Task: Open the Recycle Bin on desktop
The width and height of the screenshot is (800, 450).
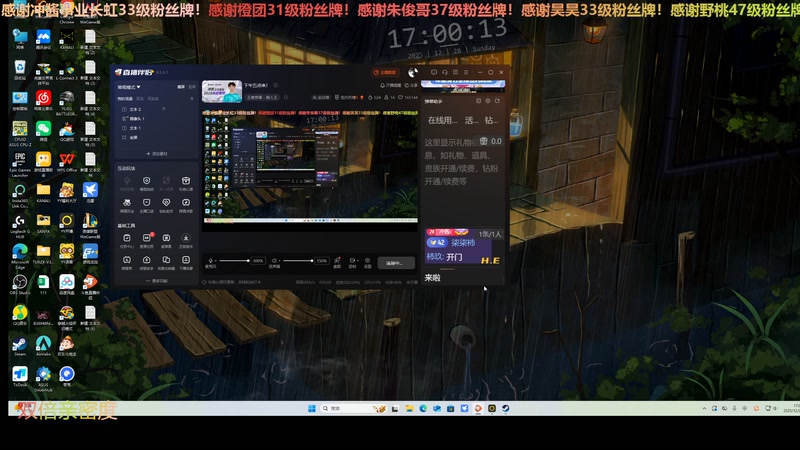Action: pyautogui.click(x=19, y=70)
